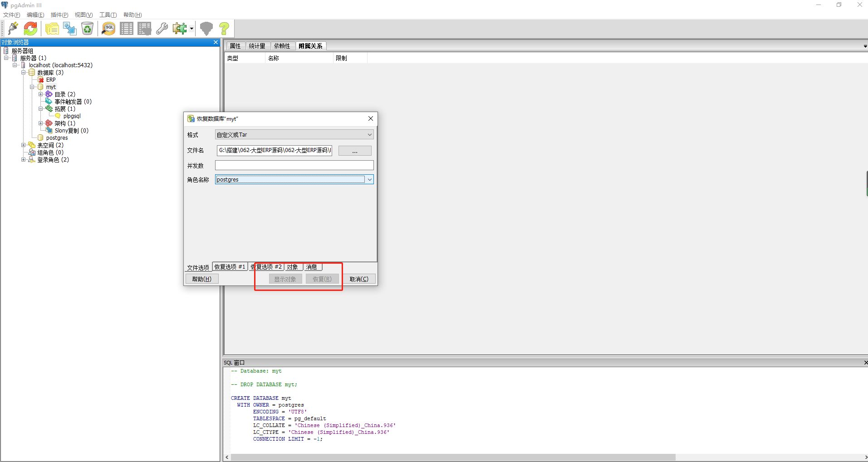This screenshot has height=462, width=868.
Task: Open the 工具(T) menu
Action: 108,15
